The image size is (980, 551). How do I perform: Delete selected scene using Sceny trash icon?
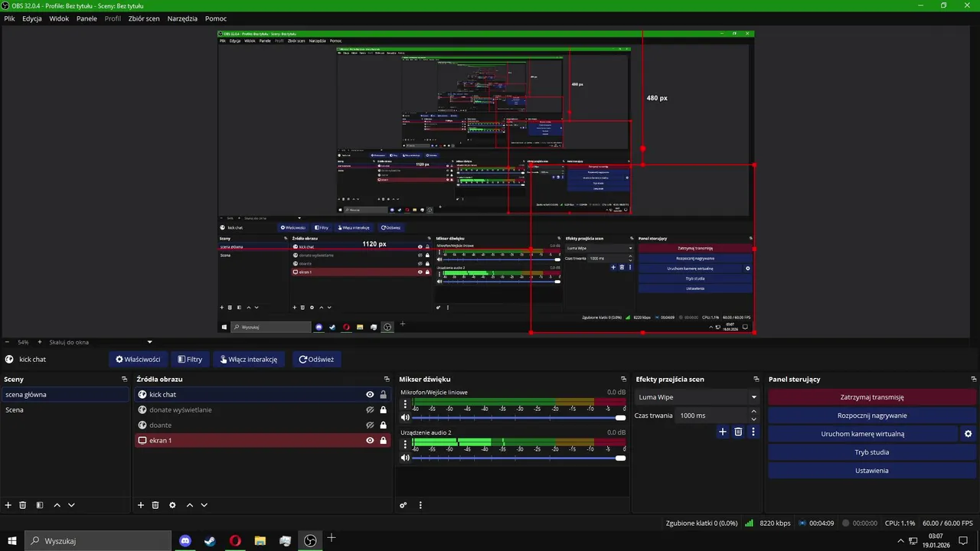point(23,505)
